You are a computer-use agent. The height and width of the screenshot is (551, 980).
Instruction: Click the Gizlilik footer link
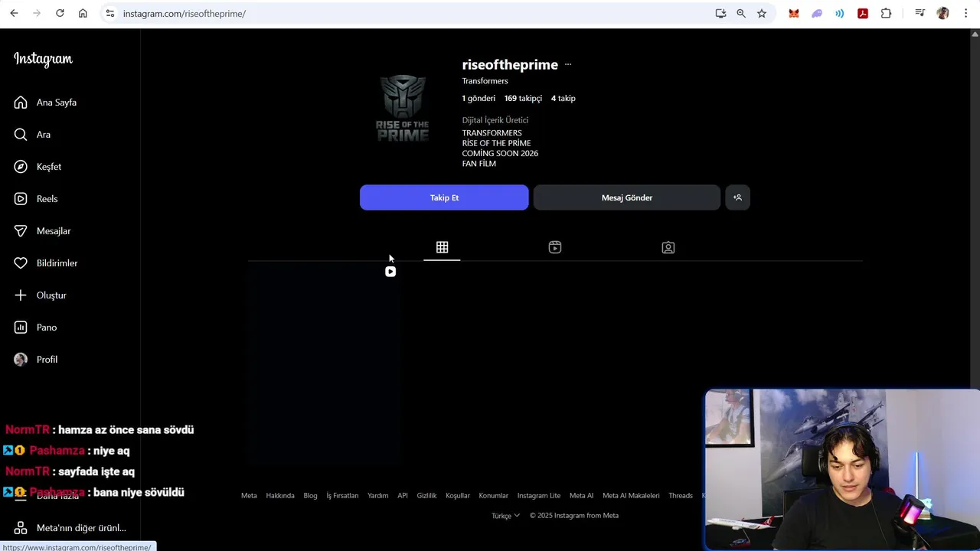pos(426,496)
